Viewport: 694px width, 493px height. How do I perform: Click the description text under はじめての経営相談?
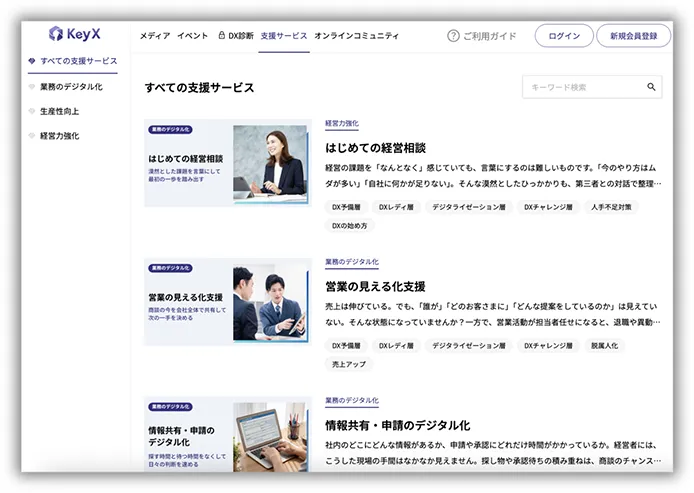493,176
